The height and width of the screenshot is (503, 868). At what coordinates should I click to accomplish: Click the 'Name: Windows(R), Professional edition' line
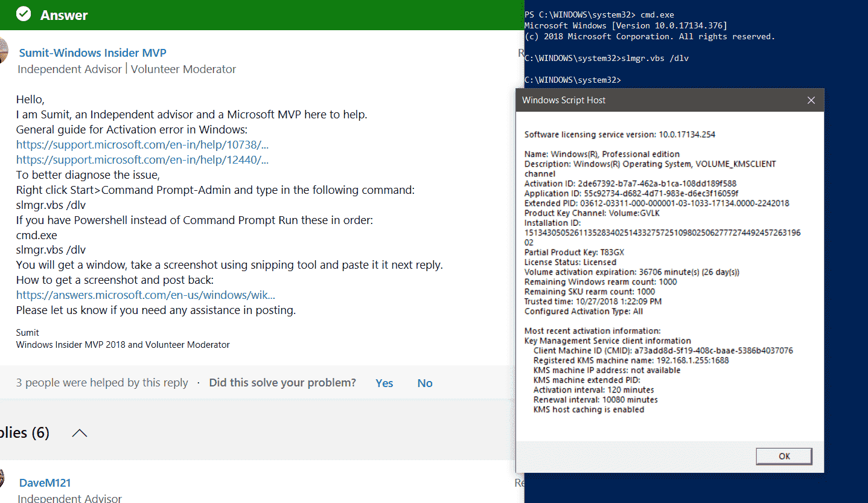(x=602, y=154)
